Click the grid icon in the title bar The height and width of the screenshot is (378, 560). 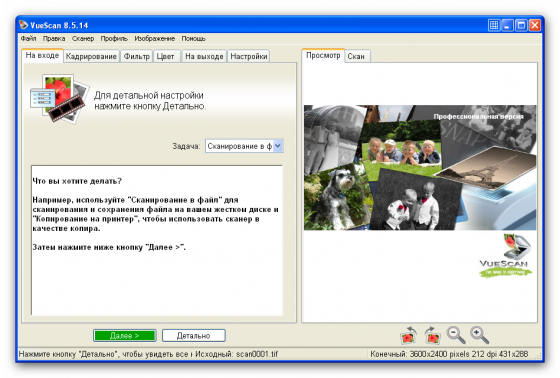494,25
